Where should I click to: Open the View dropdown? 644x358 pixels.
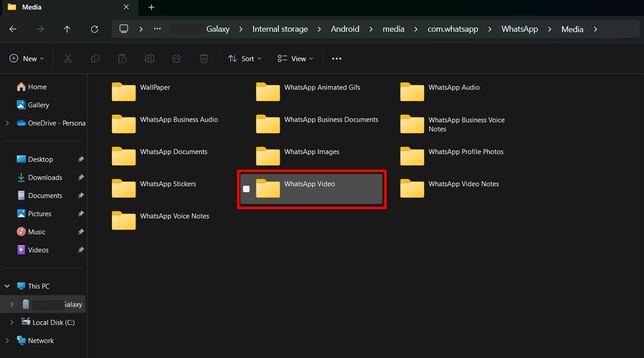click(295, 58)
